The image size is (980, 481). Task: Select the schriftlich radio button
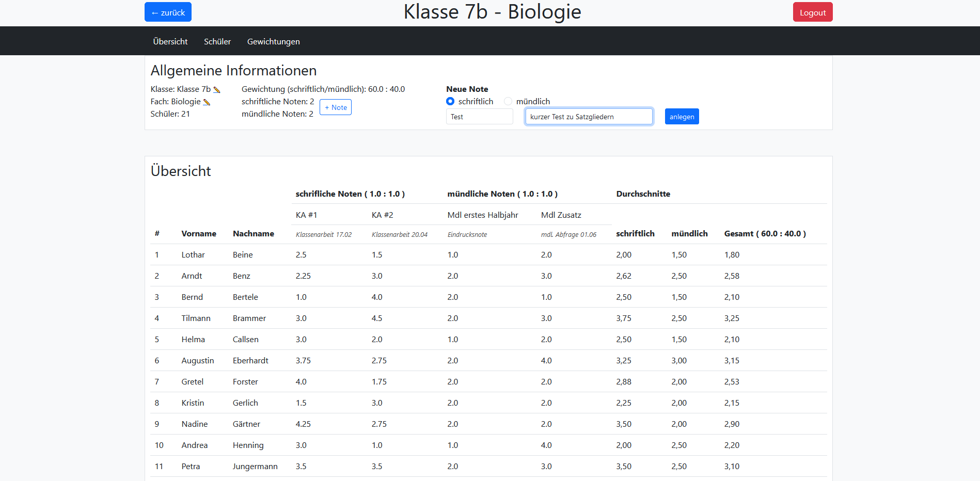coord(450,101)
